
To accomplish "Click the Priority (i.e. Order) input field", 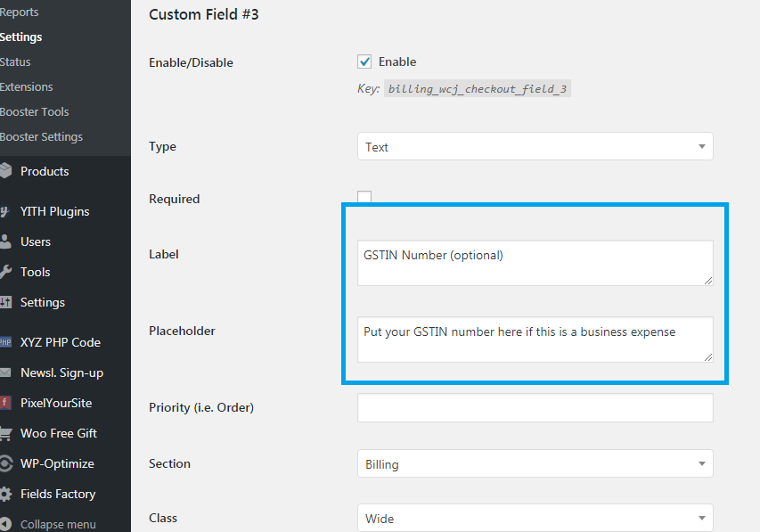I will pos(535,408).
